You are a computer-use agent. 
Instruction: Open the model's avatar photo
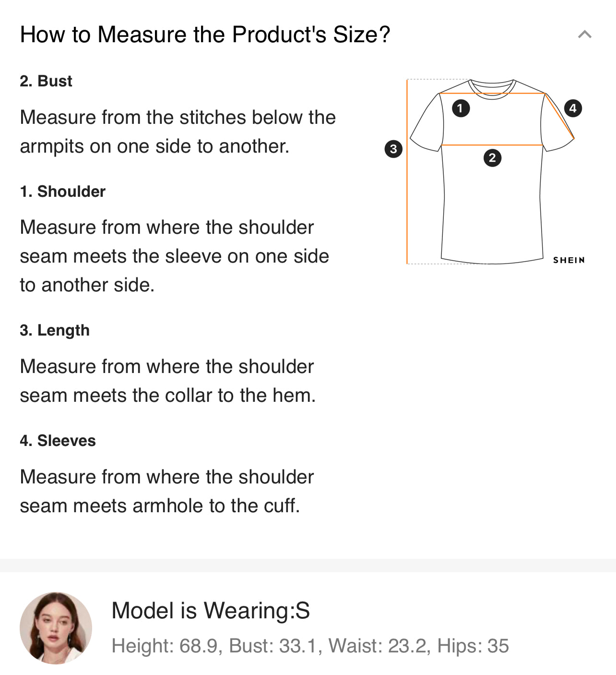coord(56,628)
